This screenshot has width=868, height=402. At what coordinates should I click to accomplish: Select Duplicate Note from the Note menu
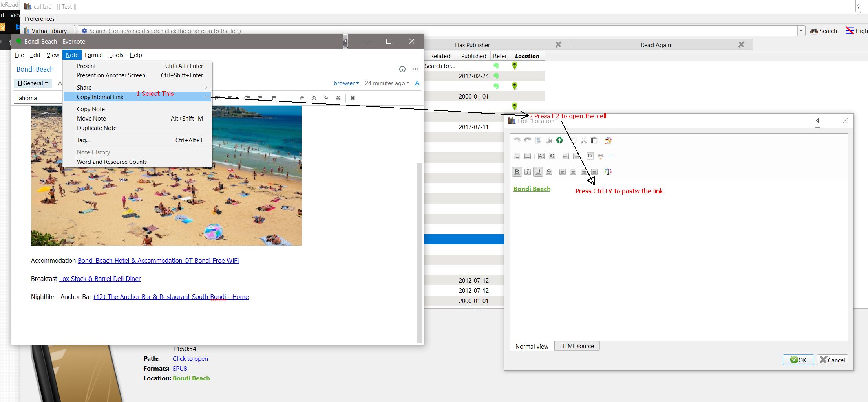pos(137,128)
